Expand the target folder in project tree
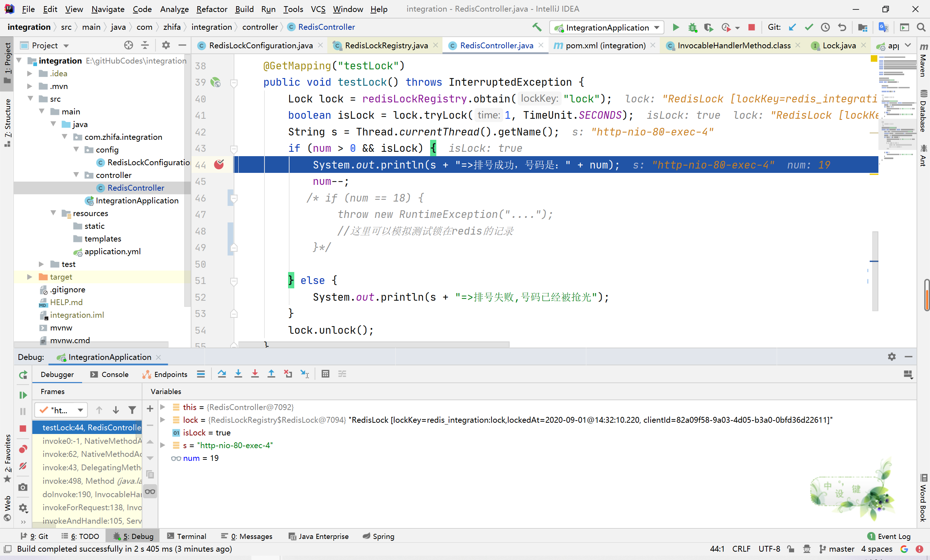Image resolution: width=930 pixels, height=560 pixels. [x=29, y=277]
